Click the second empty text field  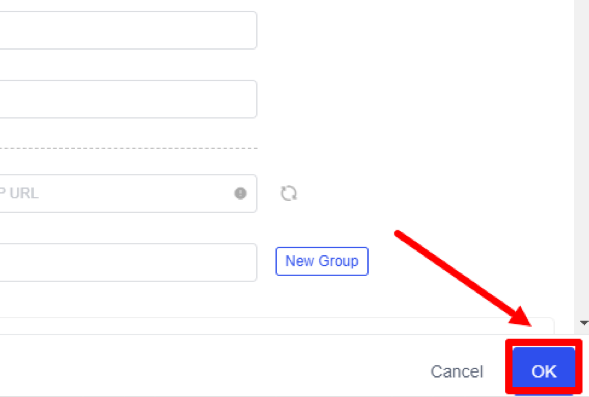pyautogui.click(x=128, y=99)
